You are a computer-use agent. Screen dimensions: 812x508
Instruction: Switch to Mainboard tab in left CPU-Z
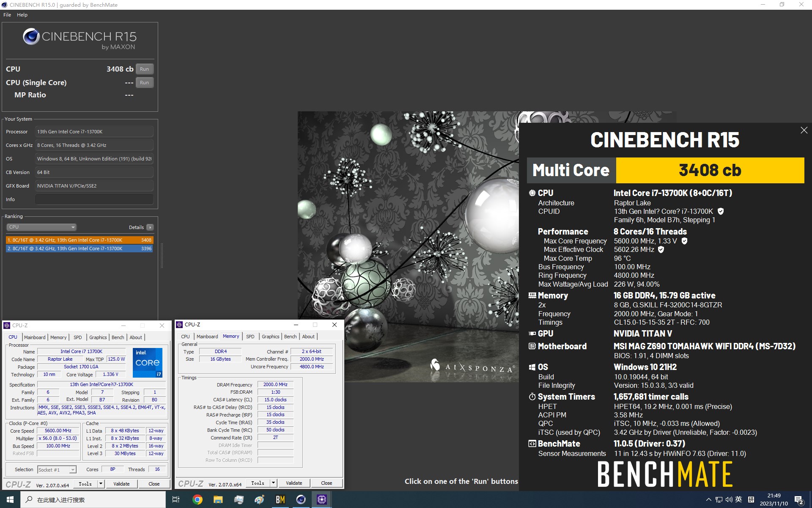pos(35,337)
